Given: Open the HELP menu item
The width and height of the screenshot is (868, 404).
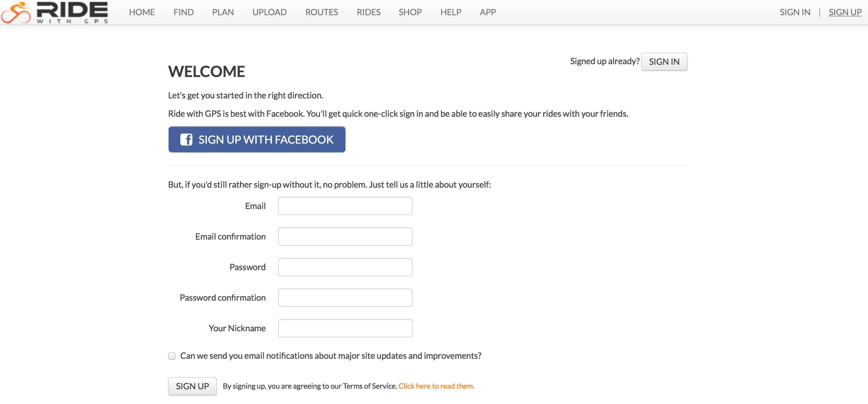Looking at the screenshot, I should (451, 12).
